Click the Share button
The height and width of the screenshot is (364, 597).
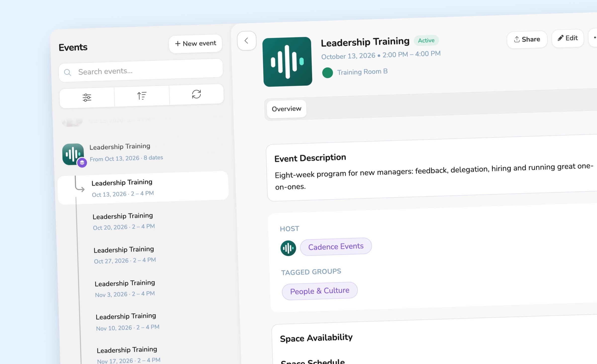click(x=527, y=39)
